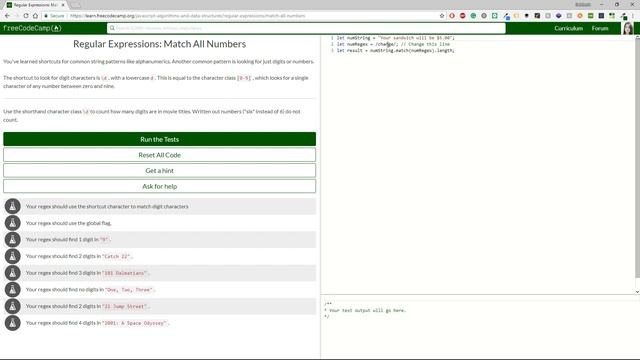
Task: Click the editor scrollbar's down arrow
Action: (637, 291)
